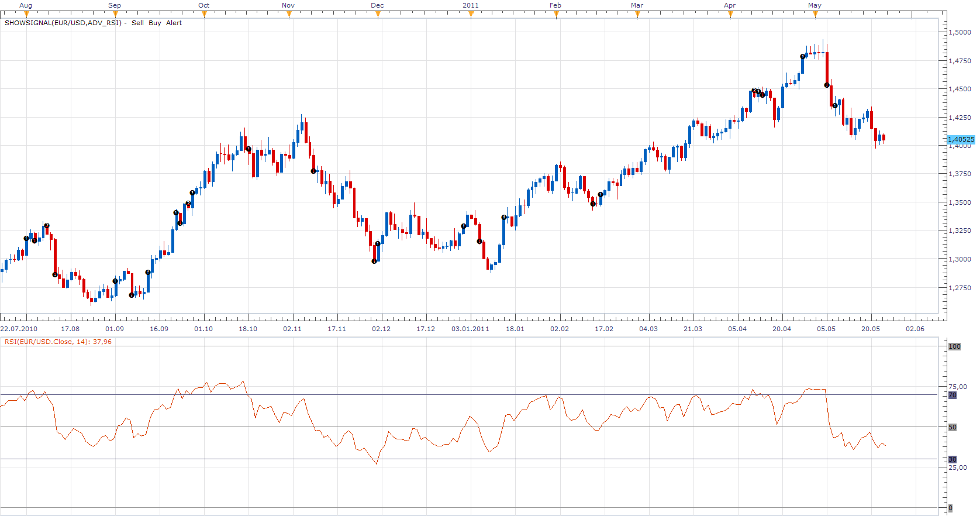Click the RSI 100 level tag
The height and width of the screenshot is (516, 980).
954,346
